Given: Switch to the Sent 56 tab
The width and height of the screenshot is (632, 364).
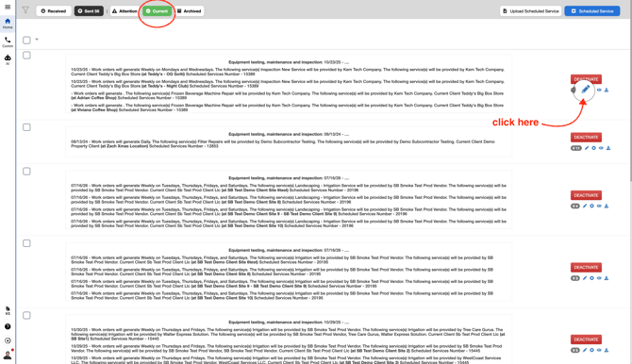Looking at the screenshot, I should tap(89, 11).
